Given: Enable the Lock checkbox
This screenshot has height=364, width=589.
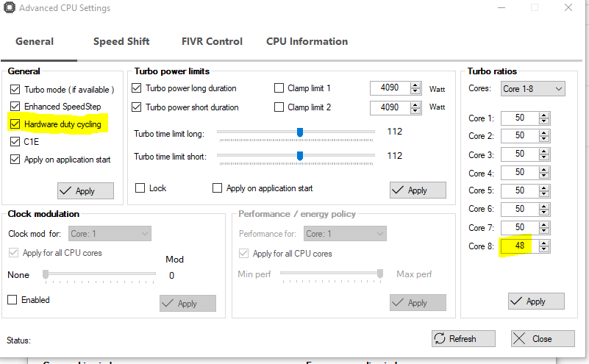Looking at the screenshot, I should (x=140, y=188).
